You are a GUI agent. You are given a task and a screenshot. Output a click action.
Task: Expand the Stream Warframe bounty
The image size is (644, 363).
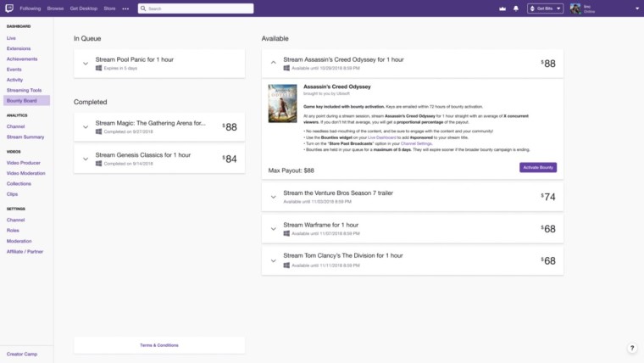click(273, 229)
